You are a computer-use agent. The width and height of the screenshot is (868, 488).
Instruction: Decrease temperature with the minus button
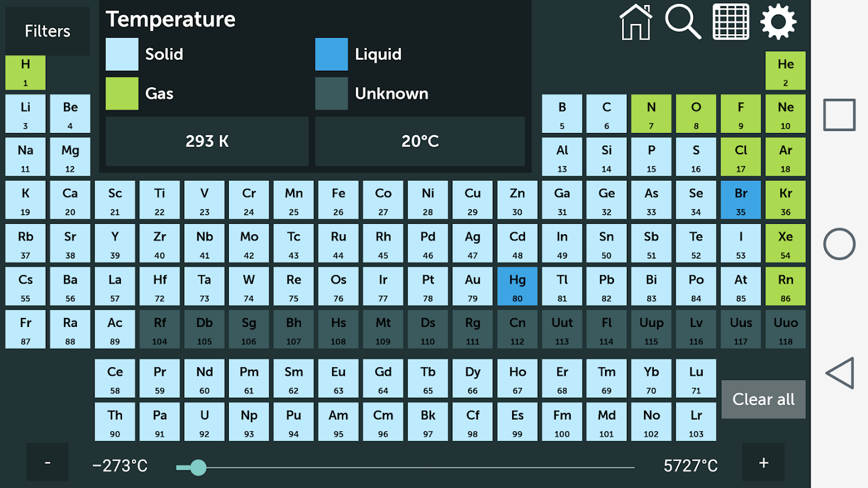point(48,462)
